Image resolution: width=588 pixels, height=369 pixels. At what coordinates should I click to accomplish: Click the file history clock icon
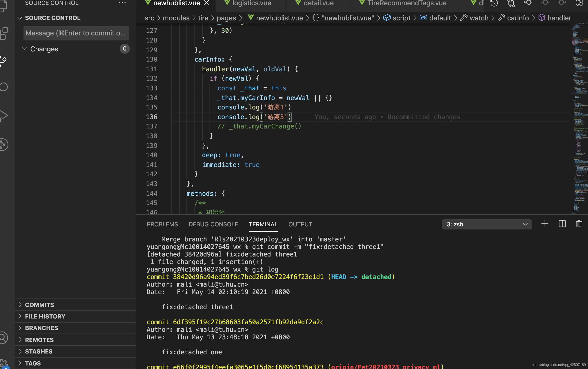click(x=494, y=3)
